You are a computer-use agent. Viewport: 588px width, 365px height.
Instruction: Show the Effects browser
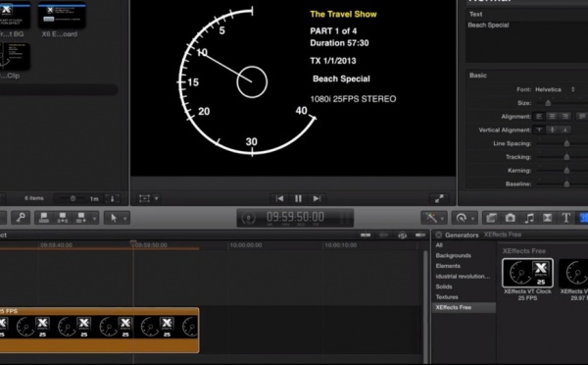pos(491,218)
